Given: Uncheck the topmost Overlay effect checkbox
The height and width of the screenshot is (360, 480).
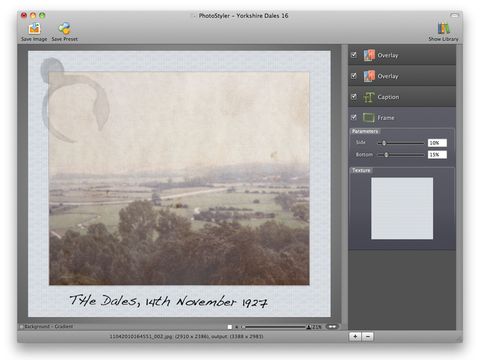Looking at the screenshot, I should (x=354, y=55).
